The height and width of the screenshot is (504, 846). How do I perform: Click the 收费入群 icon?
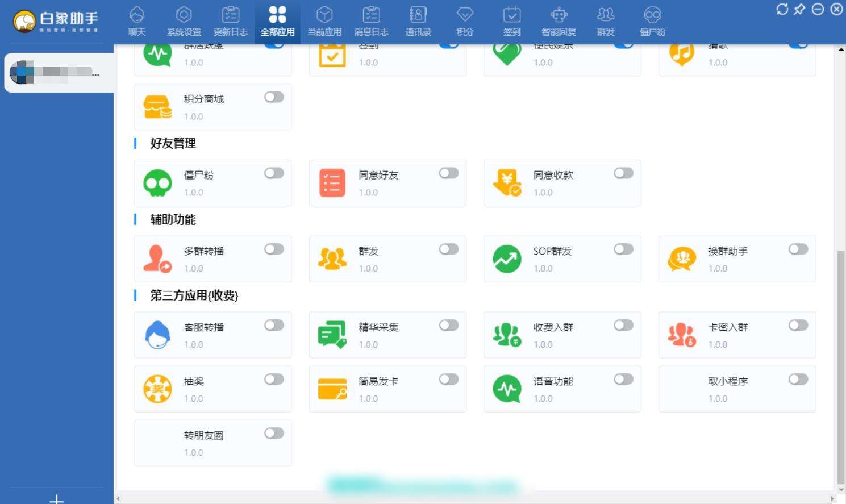[x=507, y=335]
